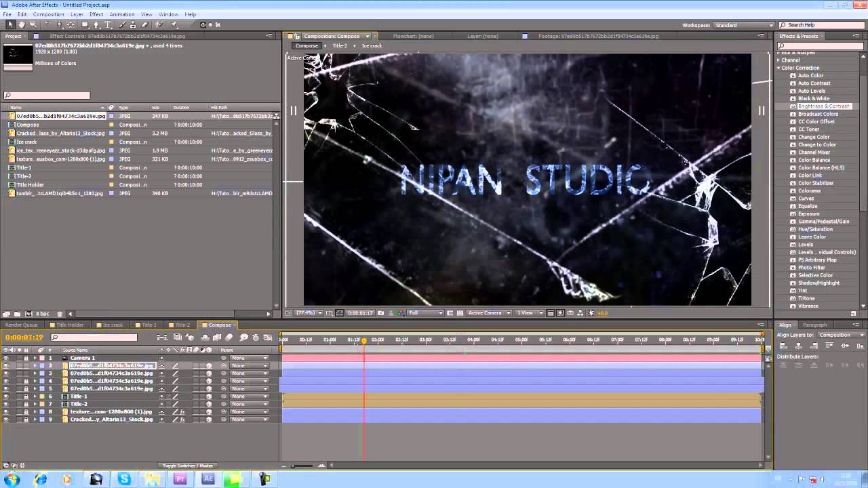Toggle Transparency Grid in viewer
The width and height of the screenshot is (868, 488).
[460, 313]
